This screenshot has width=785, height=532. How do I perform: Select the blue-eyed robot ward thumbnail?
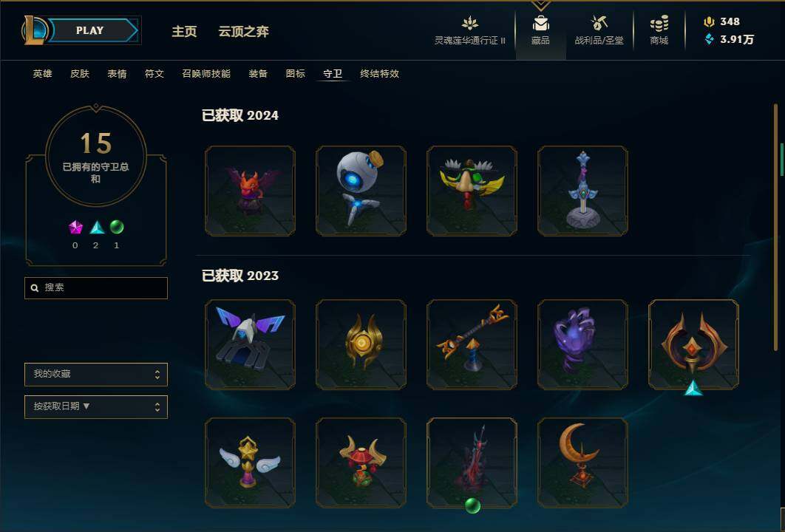pos(361,191)
